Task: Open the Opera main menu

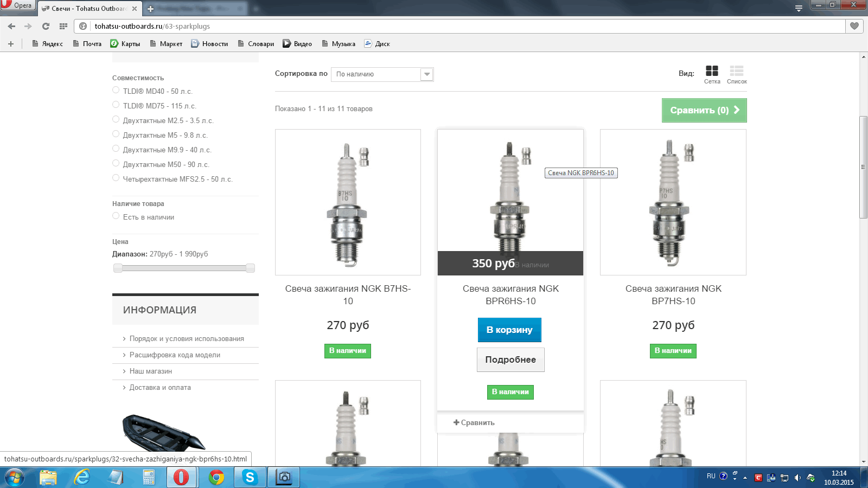Action: (17, 5)
